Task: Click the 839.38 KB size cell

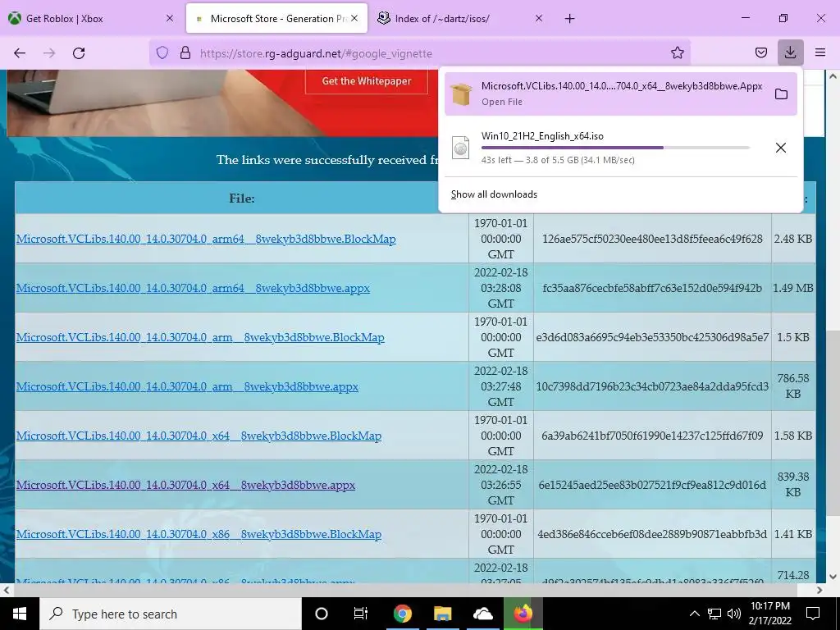Action: (x=793, y=484)
